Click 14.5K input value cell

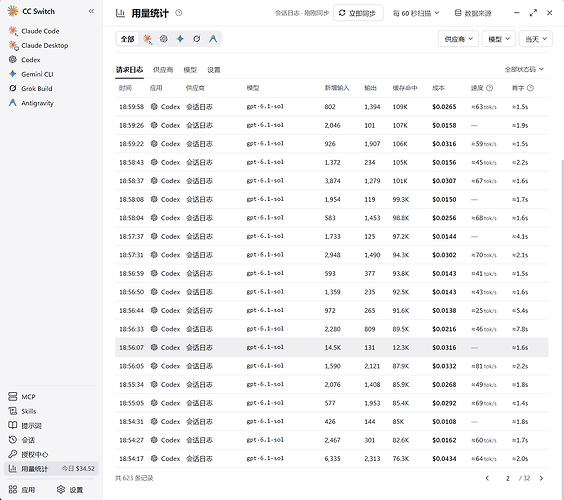coord(333,347)
